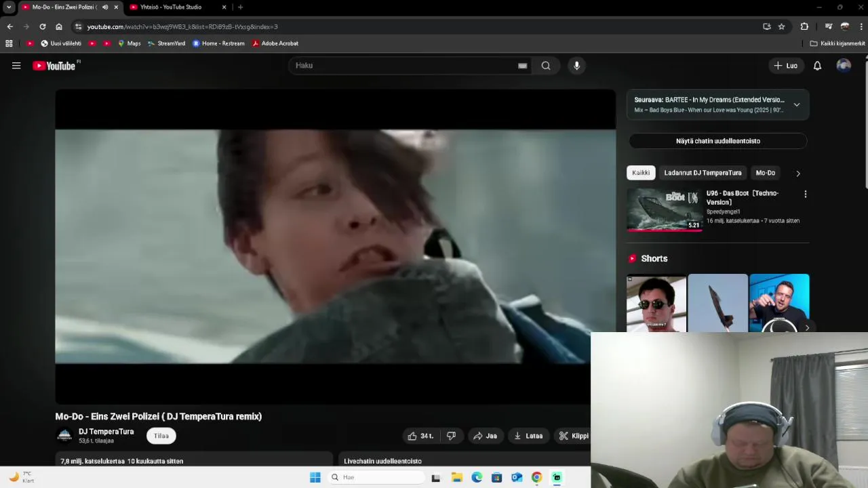868x488 pixels.
Task: Mute the playing tab via speaker icon
Action: 105,7
